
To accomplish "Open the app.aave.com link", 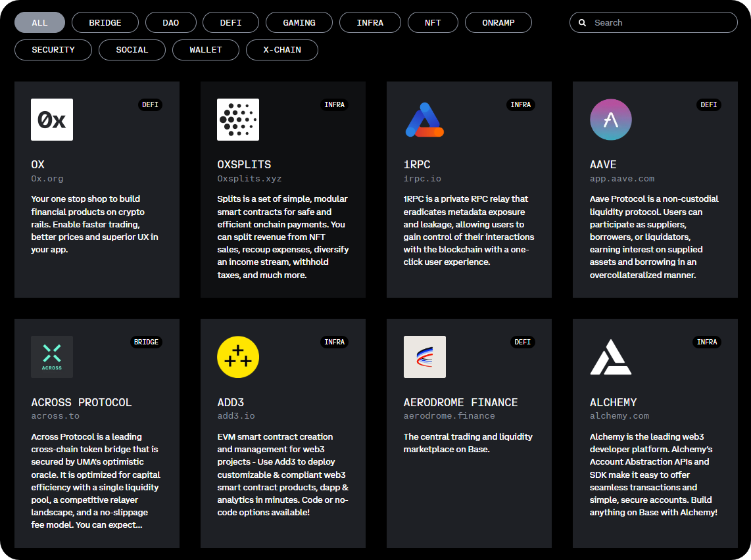I will tap(622, 179).
